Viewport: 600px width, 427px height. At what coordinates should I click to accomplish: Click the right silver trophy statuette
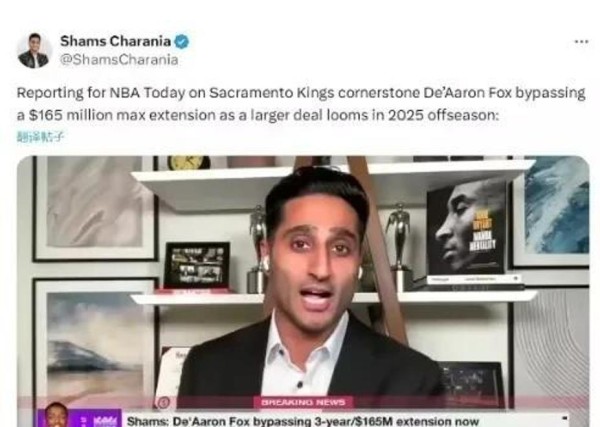point(399,241)
